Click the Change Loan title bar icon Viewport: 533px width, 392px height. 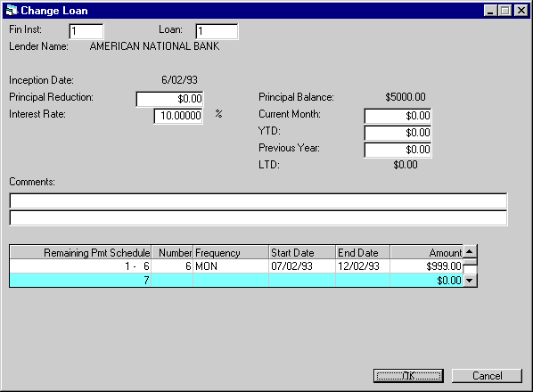12,11
